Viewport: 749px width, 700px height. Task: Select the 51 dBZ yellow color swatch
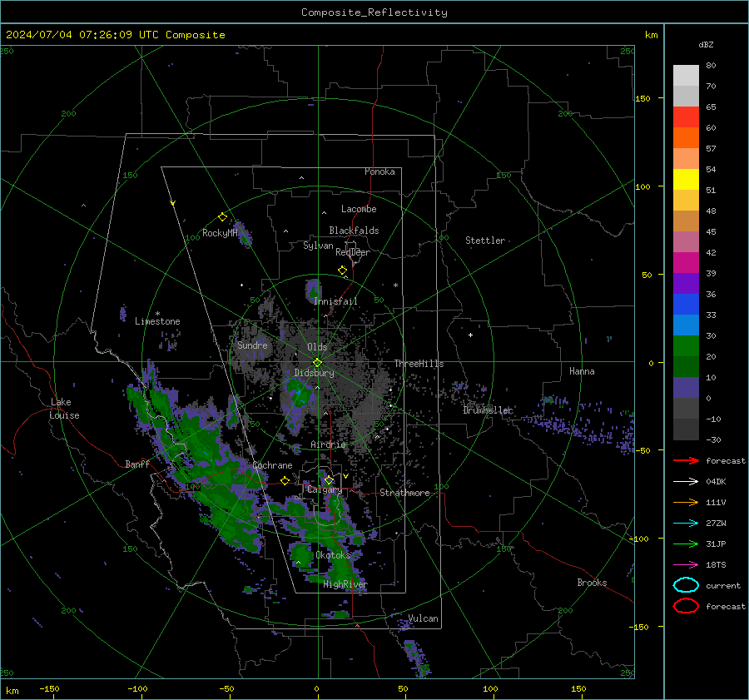pos(686,180)
